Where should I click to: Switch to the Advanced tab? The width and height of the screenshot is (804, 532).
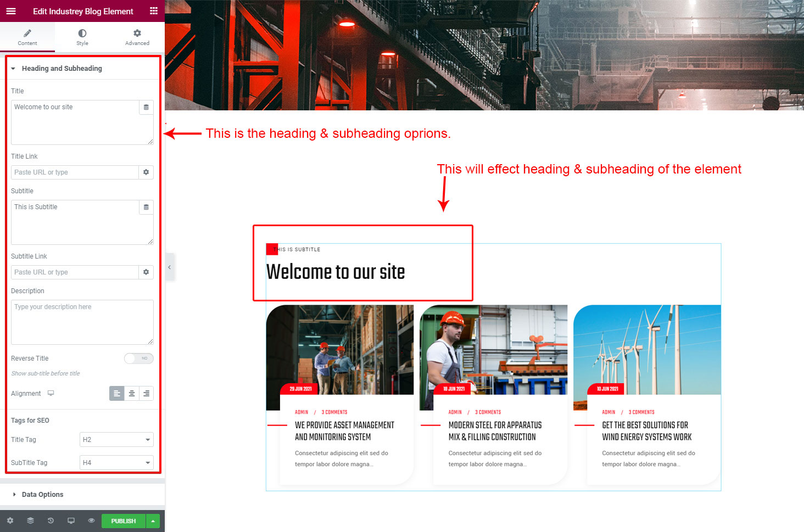(x=137, y=37)
